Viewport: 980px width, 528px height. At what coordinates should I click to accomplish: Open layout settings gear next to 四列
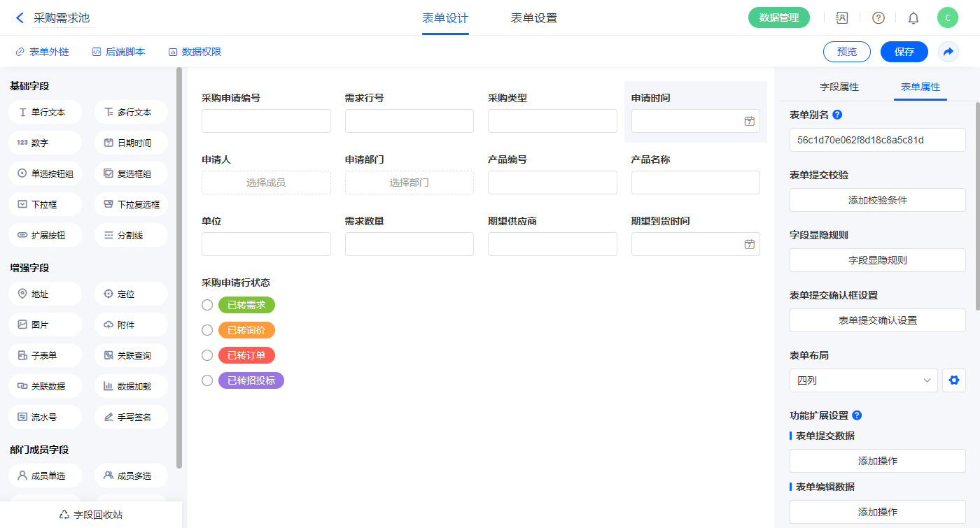click(x=953, y=380)
